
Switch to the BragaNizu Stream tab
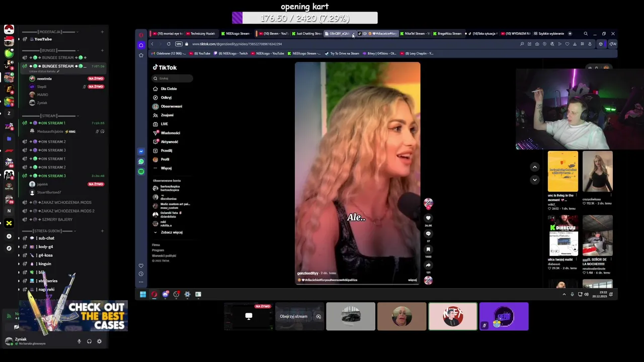pos(448,34)
